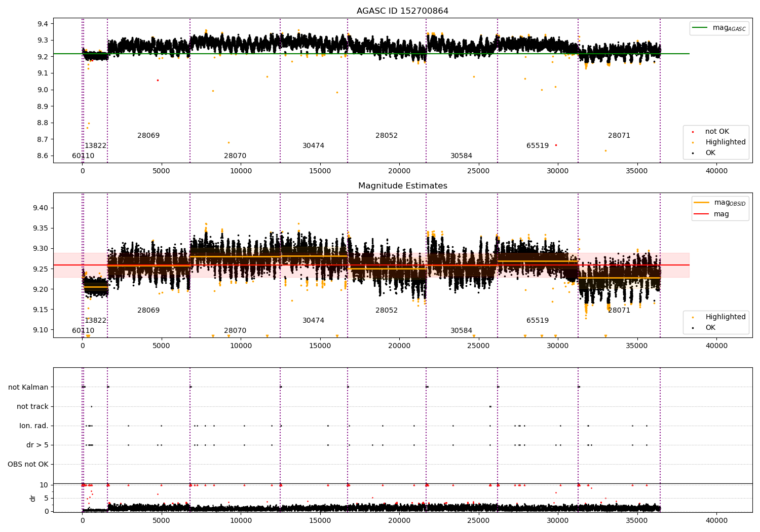The width and height of the screenshot is (760, 532).
Task: Click label 13822 in the Magnitude Estimates plot
Action: coord(95,321)
